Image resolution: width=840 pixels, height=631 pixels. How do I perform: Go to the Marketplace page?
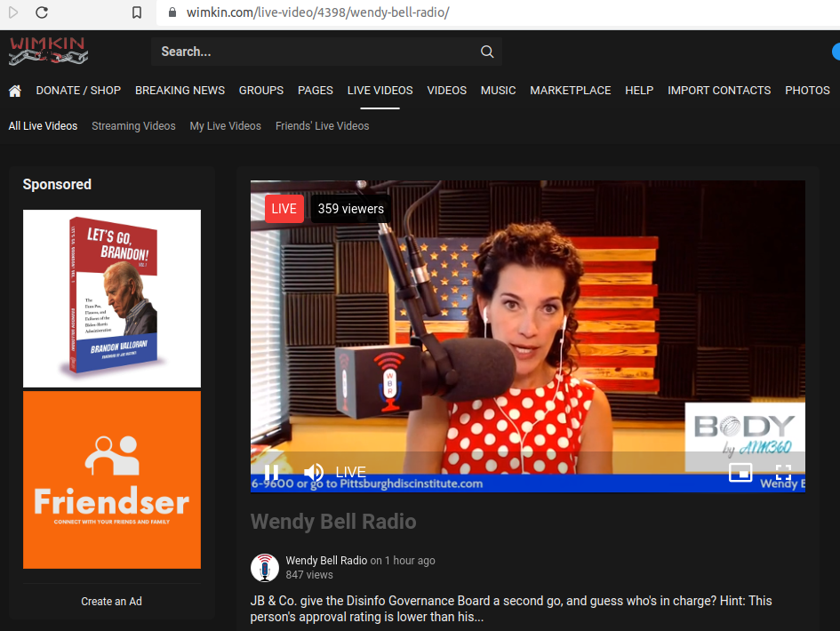[570, 91]
